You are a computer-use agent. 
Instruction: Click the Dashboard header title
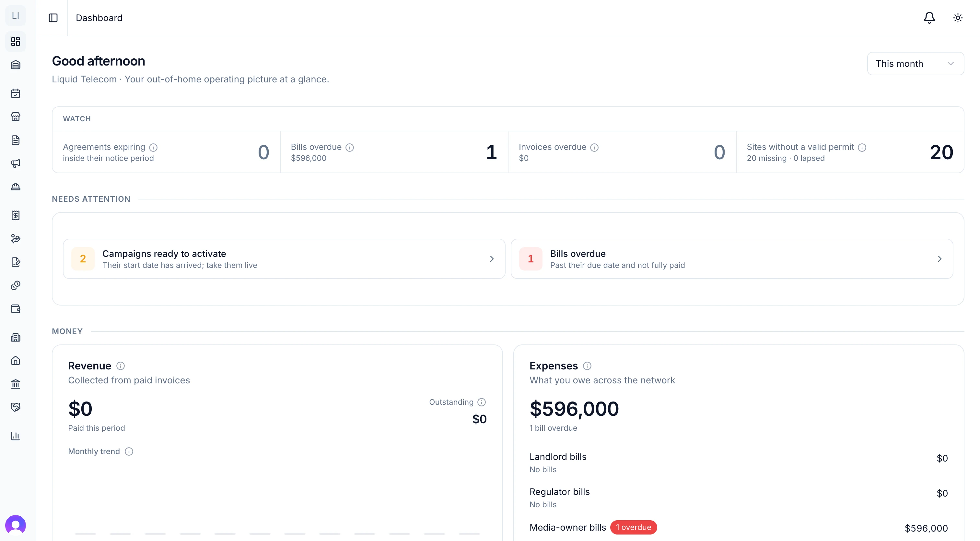coord(99,18)
